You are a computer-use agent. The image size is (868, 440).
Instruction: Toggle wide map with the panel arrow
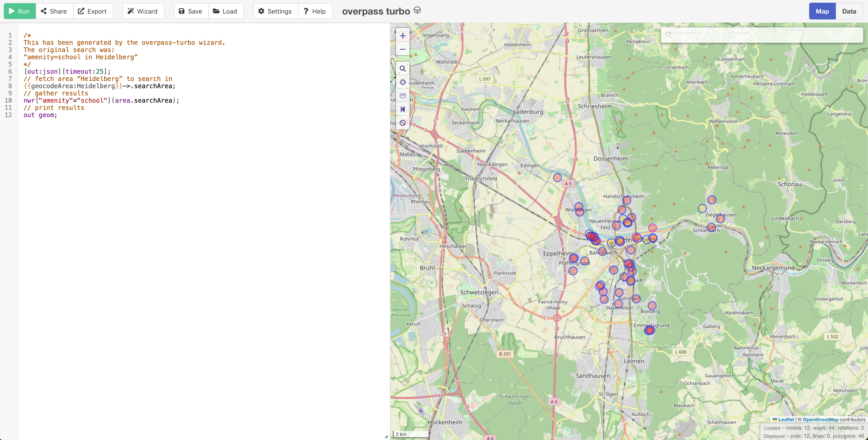pos(402,109)
